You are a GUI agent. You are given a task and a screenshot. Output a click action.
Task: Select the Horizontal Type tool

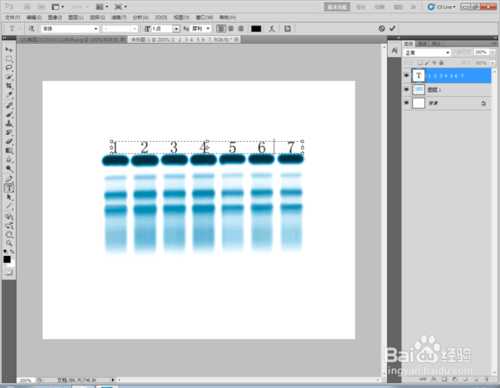tap(9, 188)
